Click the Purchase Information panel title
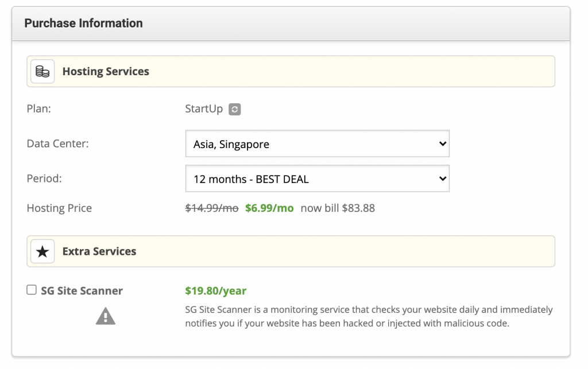The image size is (588, 369). pyautogui.click(x=83, y=24)
